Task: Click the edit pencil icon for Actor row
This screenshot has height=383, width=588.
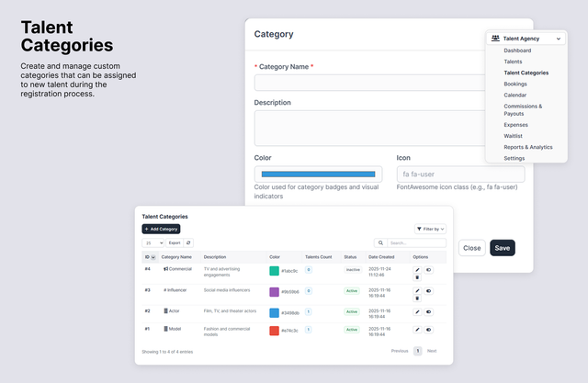Action: tap(417, 311)
